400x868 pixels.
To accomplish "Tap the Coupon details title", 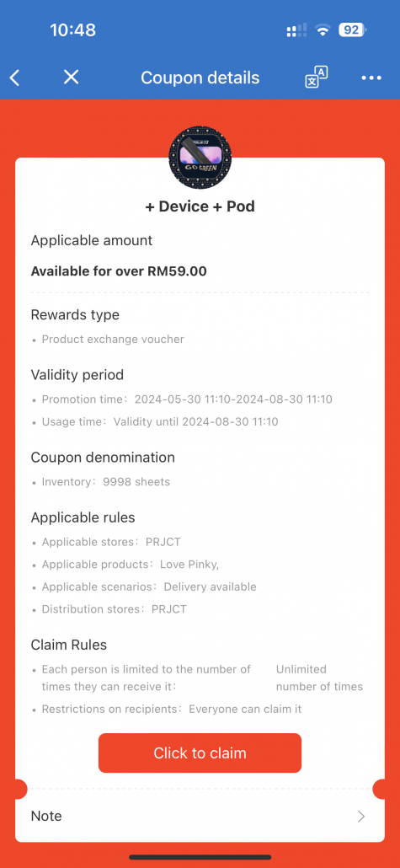I will click(x=200, y=78).
